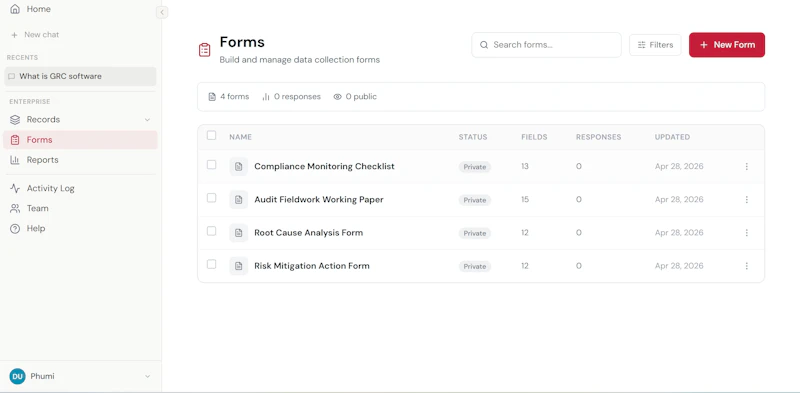
Task: Open Audit Fieldwork Working Paper form
Action: pos(319,200)
